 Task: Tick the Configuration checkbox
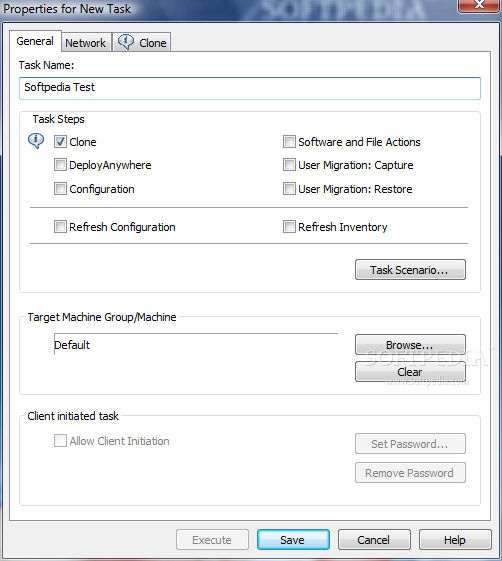[x=60, y=189]
